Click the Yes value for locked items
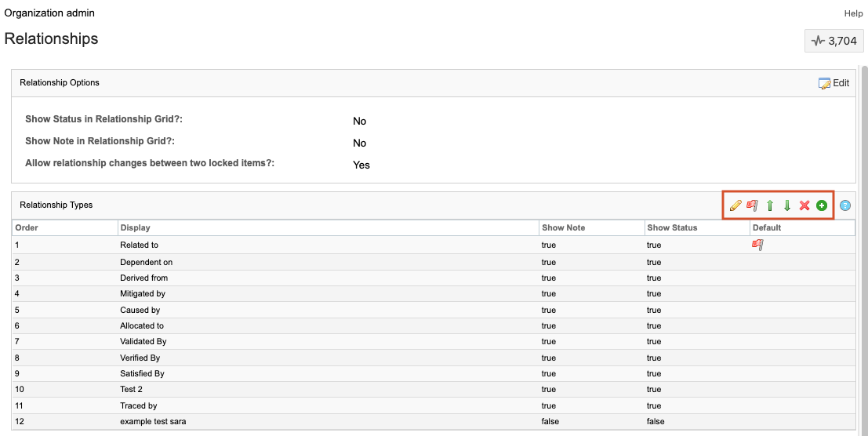 [x=361, y=165]
